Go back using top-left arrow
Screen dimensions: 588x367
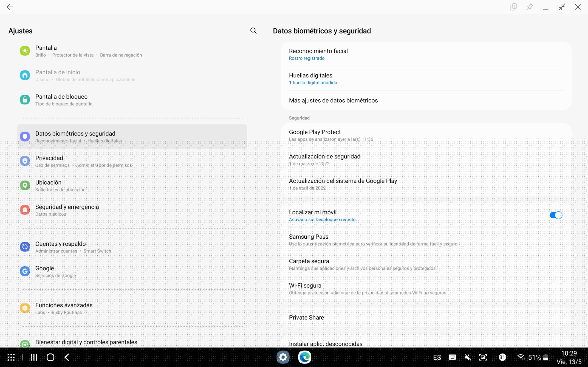pyautogui.click(x=10, y=7)
